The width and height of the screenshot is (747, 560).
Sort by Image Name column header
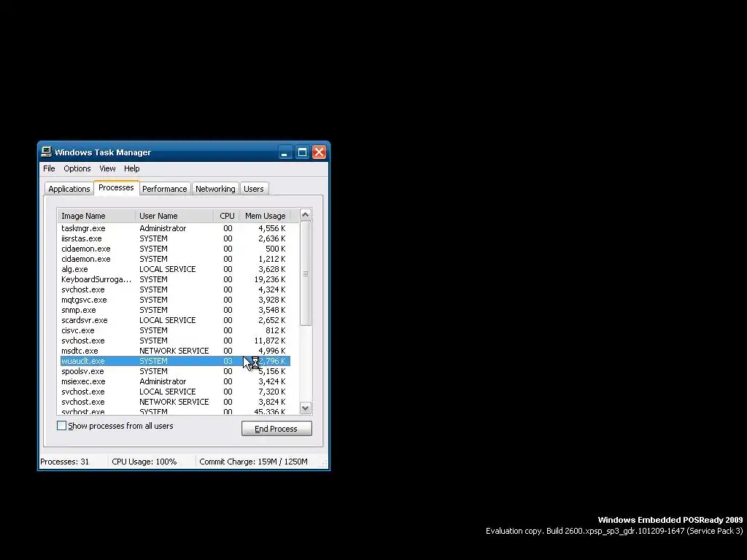pyautogui.click(x=97, y=216)
